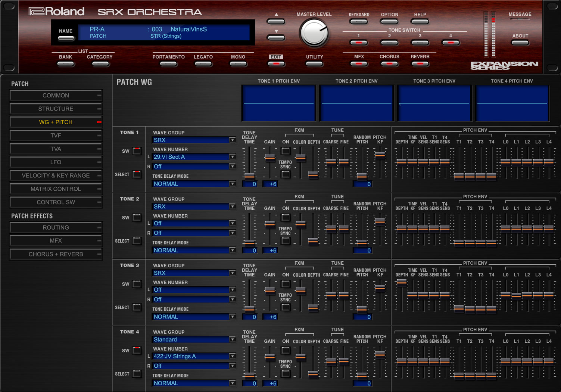Toggle Tone 2 SW button
Image resolution: width=561 pixels, height=392 pixels.
pyautogui.click(x=137, y=218)
